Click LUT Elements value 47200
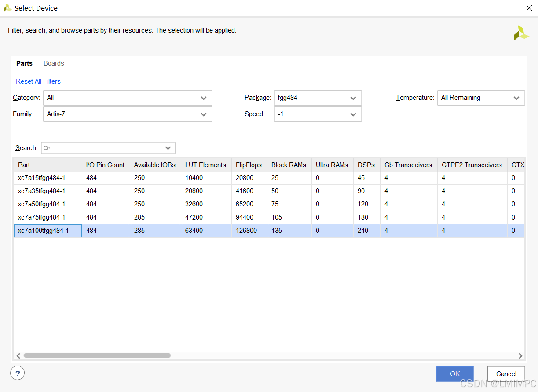This screenshot has height=392, width=538. [194, 217]
